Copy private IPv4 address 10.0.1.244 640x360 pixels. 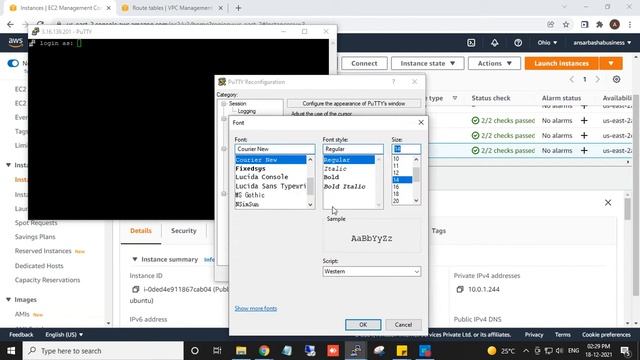[460, 289]
